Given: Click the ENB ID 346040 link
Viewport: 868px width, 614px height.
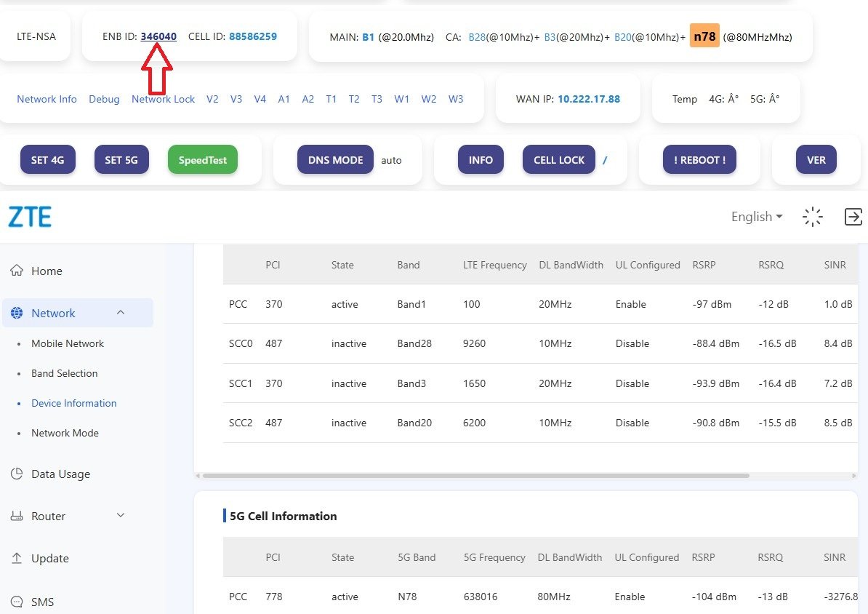Looking at the screenshot, I should pos(158,36).
